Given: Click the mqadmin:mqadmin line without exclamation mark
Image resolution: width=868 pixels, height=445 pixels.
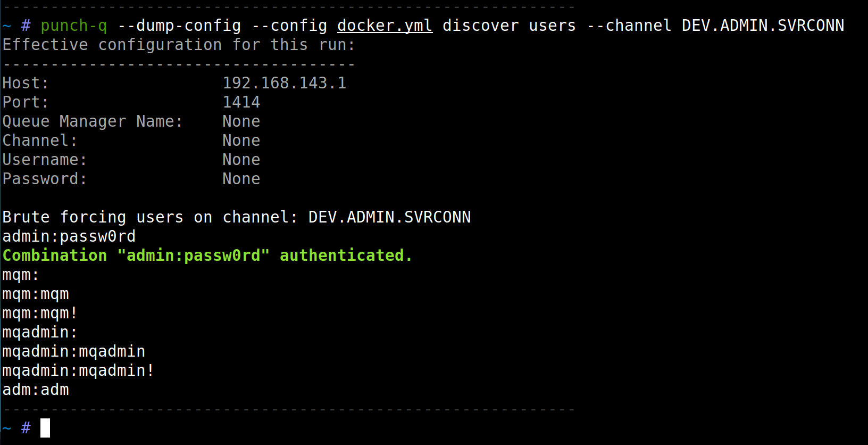Looking at the screenshot, I should (x=73, y=351).
